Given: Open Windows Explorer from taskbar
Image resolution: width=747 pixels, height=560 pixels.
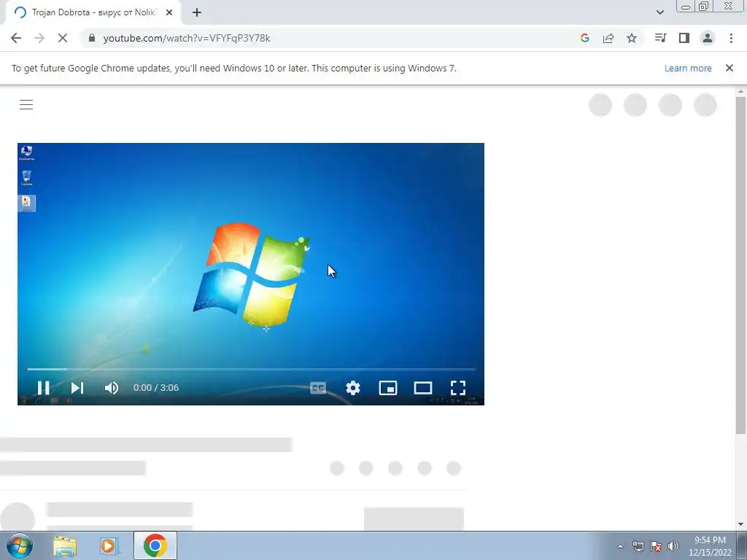Looking at the screenshot, I should [65, 545].
